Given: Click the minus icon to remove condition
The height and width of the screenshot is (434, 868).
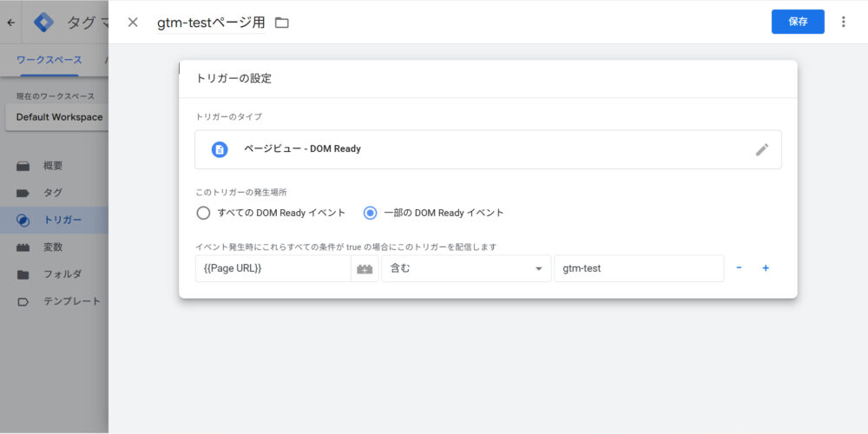Looking at the screenshot, I should (x=739, y=268).
